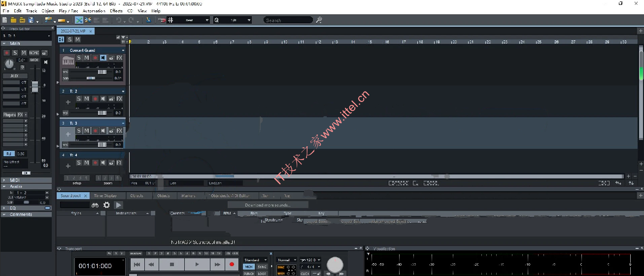Mute the Concert Grand track
This screenshot has width=644, height=276.
[87, 58]
